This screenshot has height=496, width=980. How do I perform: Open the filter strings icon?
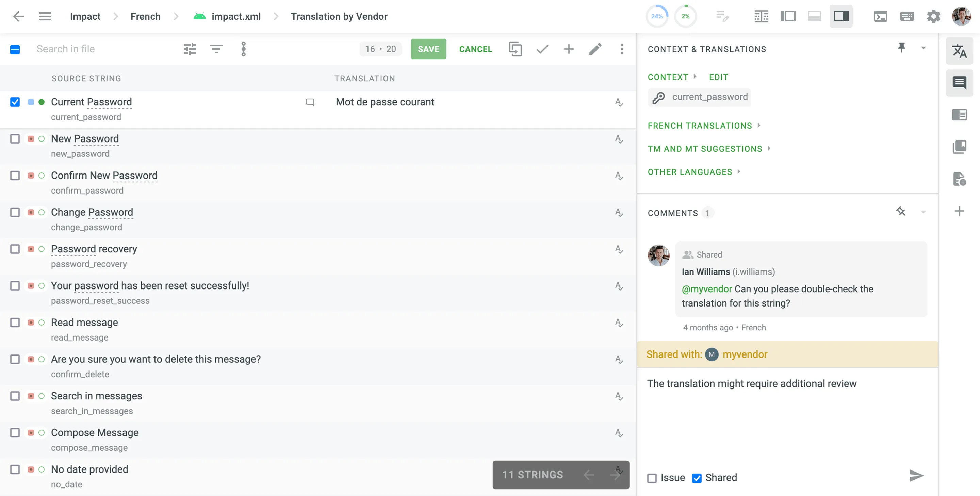216,49
